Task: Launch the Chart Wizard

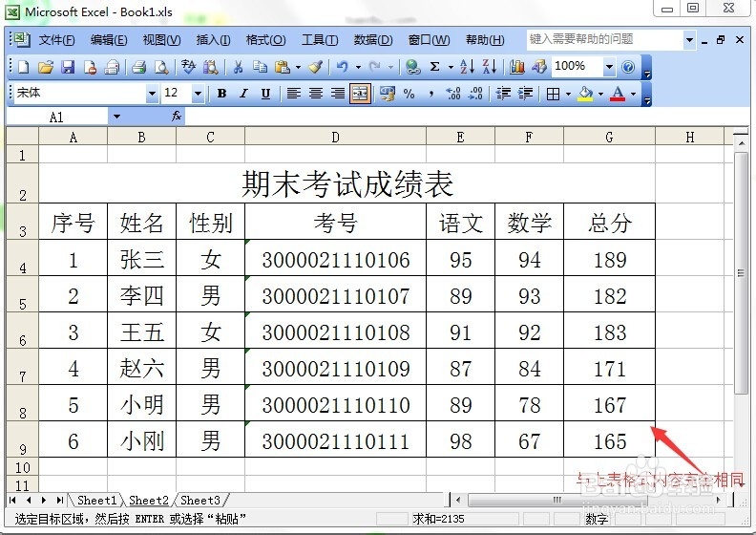Action: click(516, 67)
